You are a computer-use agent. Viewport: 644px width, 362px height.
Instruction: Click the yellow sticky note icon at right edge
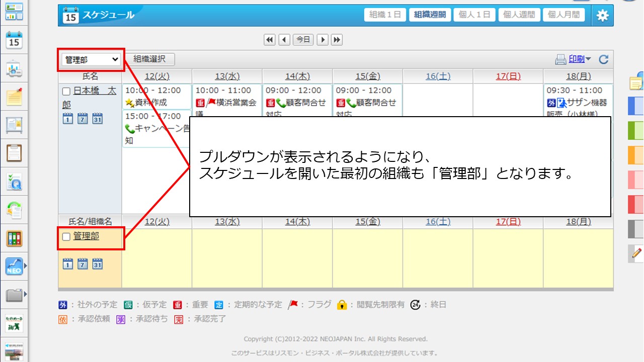tap(636, 82)
